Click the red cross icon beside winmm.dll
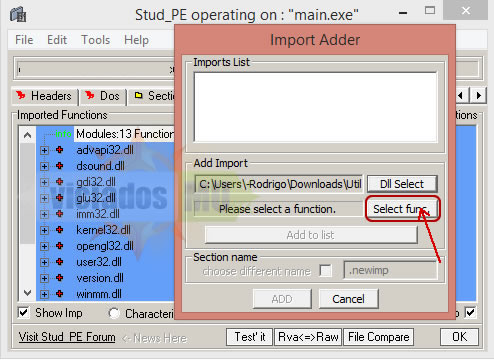494x361 pixels. [x=60, y=294]
